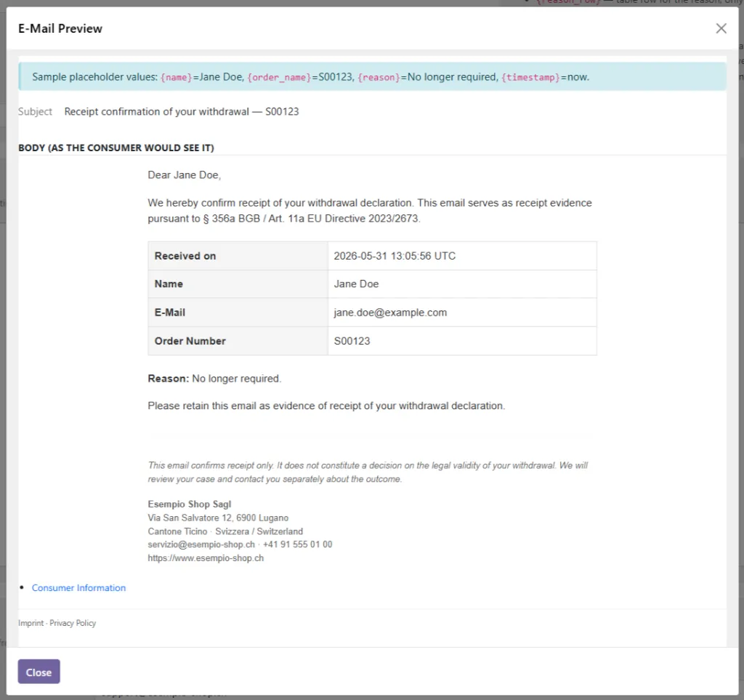Click the '2026-05-31 13:05:56 UTC' timestamp cell

(x=462, y=256)
